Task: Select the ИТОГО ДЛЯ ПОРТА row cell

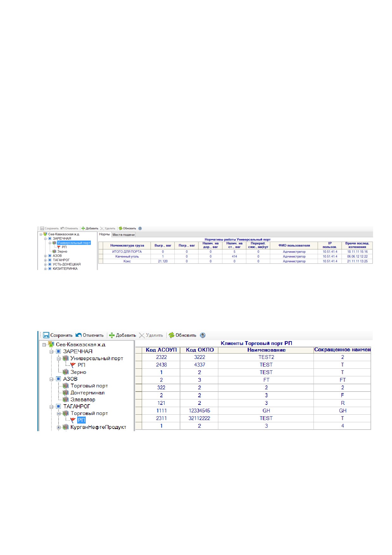Action: (127, 252)
